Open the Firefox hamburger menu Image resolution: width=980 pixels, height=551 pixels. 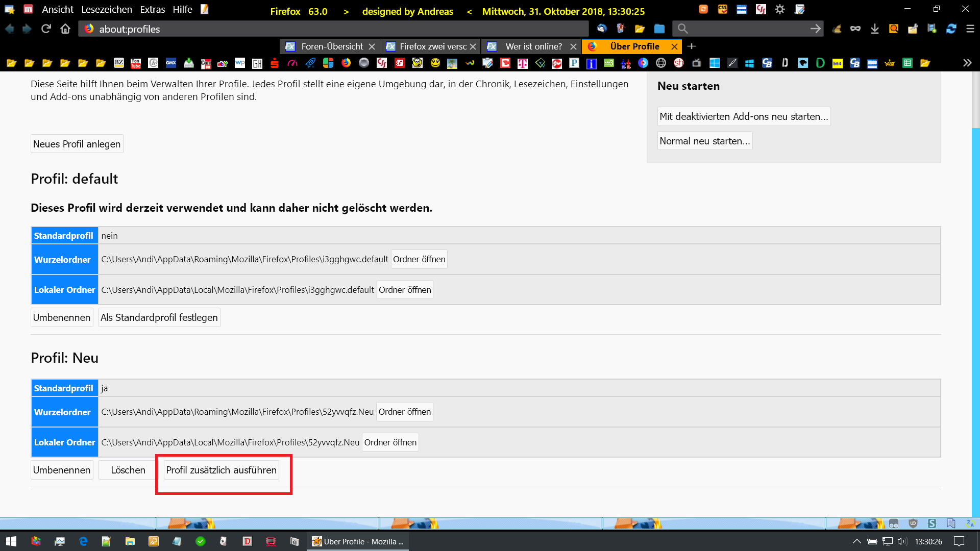(x=970, y=29)
